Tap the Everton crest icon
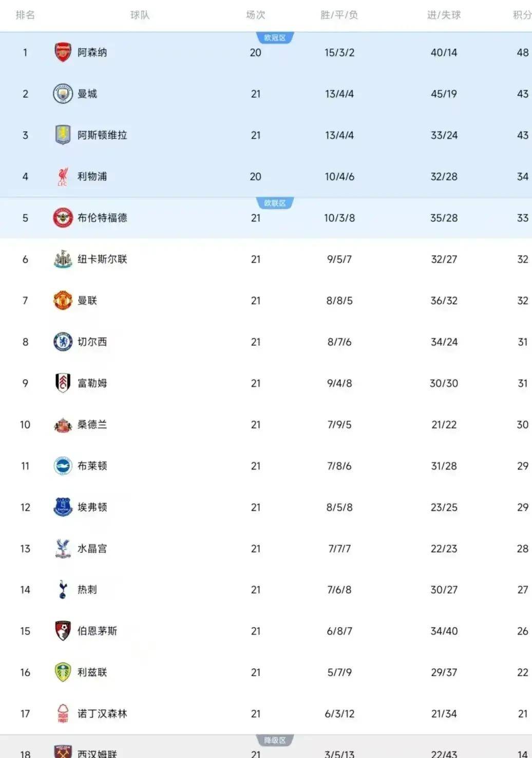 pos(63,507)
